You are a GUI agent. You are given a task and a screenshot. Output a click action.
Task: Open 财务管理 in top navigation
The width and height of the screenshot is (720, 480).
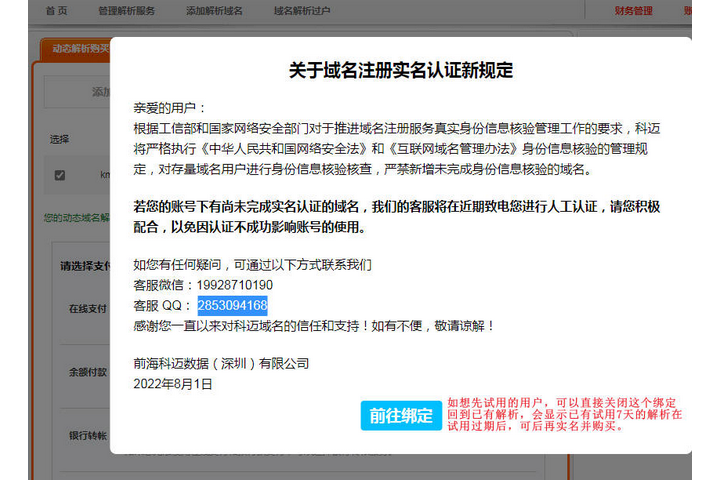[634, 11]
